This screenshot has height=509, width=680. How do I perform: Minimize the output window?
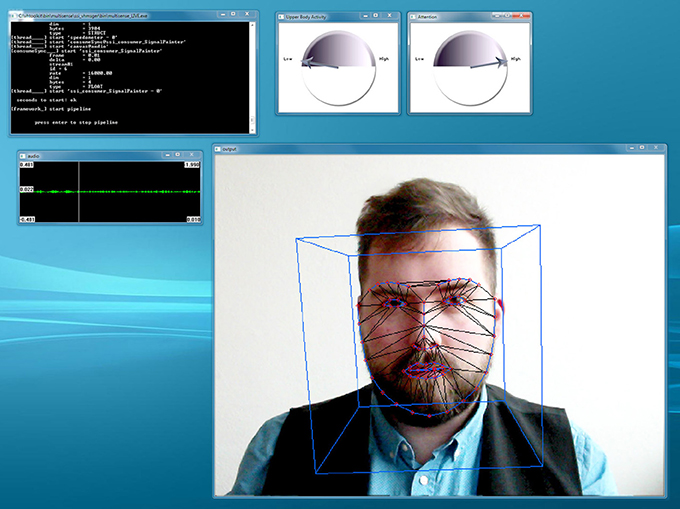point(632,148)
